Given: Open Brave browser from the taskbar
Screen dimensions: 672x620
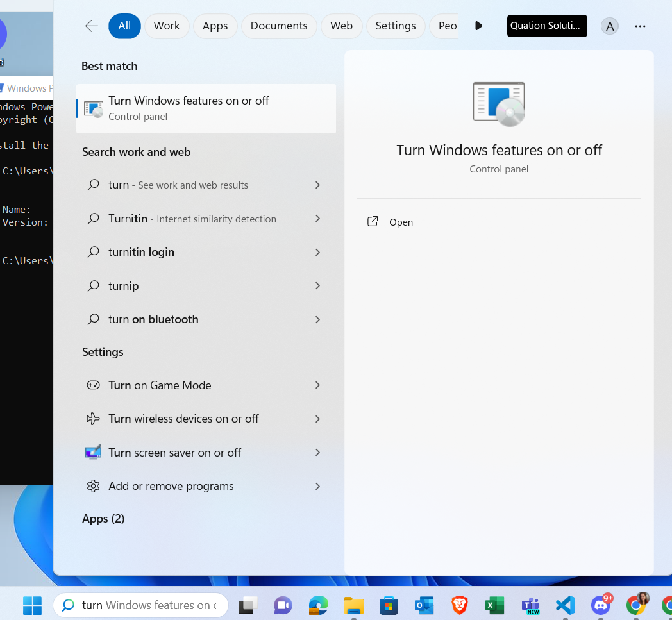Looking at the screenshot, I should tap(459, 605).
